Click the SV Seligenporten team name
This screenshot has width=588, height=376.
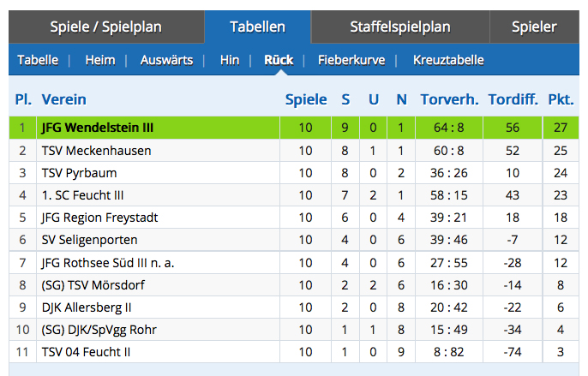(89, 240)
